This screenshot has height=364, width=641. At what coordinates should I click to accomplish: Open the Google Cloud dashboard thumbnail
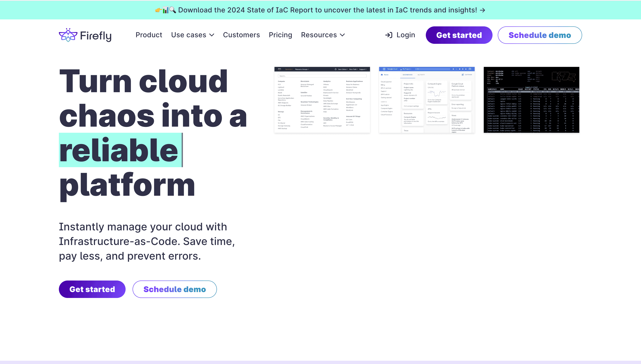pos(427,100)
